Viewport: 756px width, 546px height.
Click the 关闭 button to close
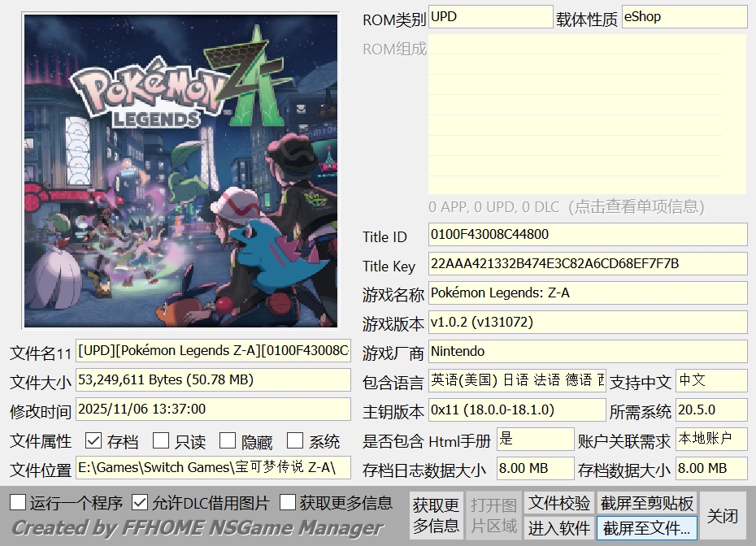[729, 515]
